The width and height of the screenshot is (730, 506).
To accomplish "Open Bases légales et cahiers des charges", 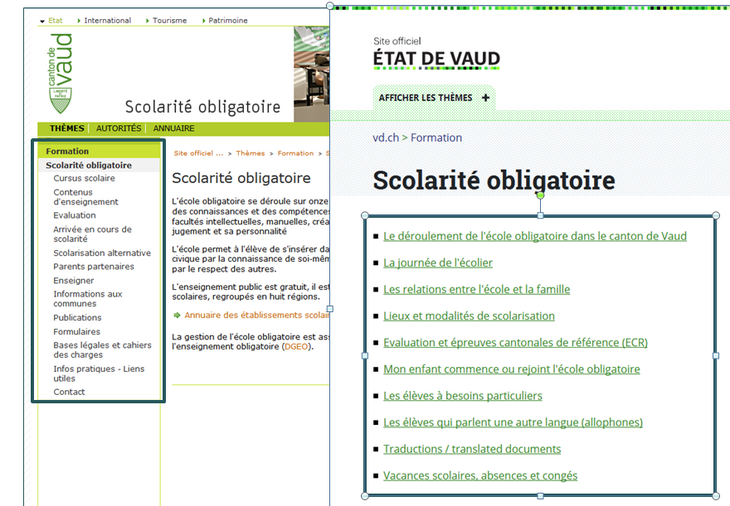I will pos(102,350).
